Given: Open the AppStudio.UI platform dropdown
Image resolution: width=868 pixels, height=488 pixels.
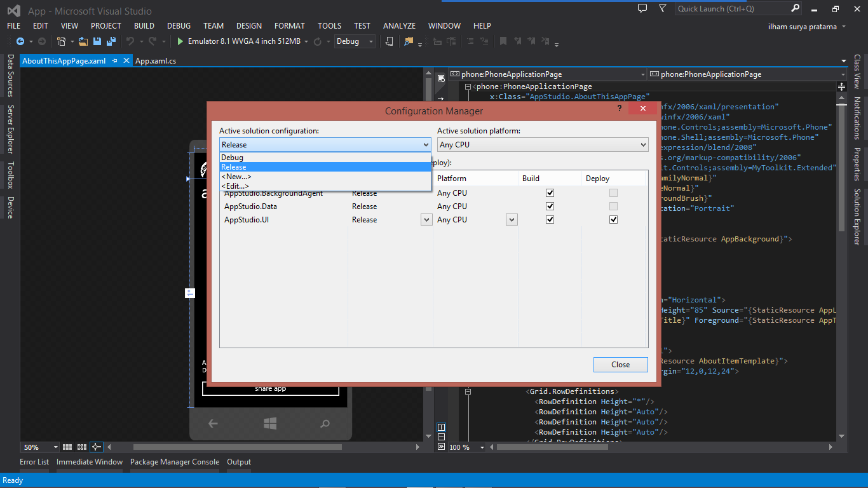Looking at the screenshot, I should 512,219.
